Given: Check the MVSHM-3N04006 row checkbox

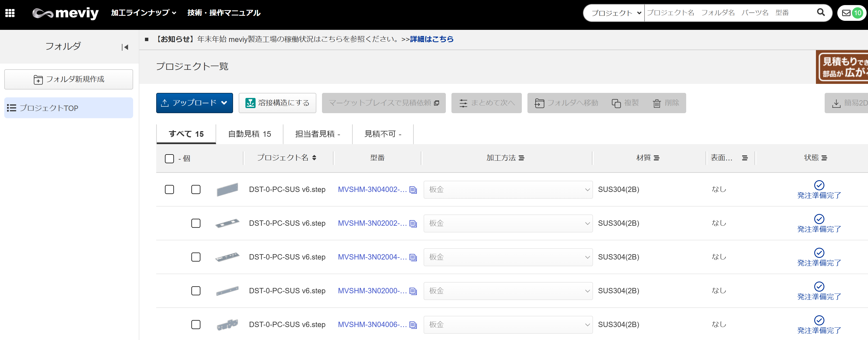Looking at the screenshot, I should (196, 324).
